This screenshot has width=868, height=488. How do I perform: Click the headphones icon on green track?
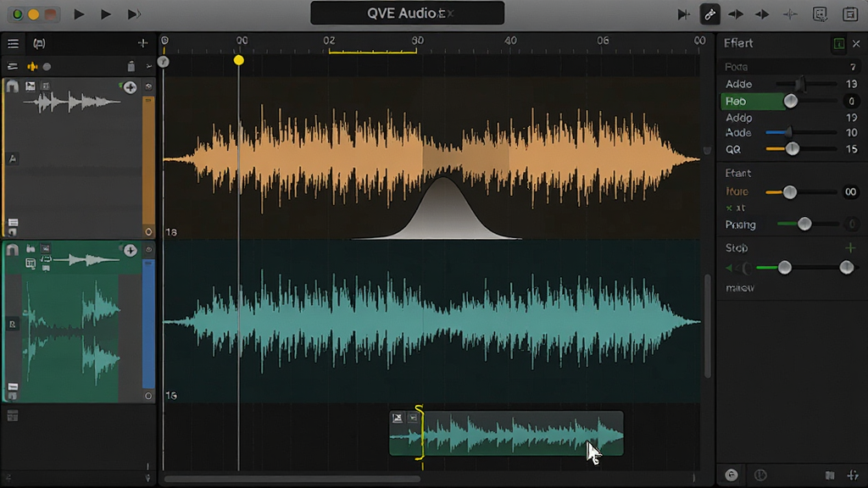12,250
